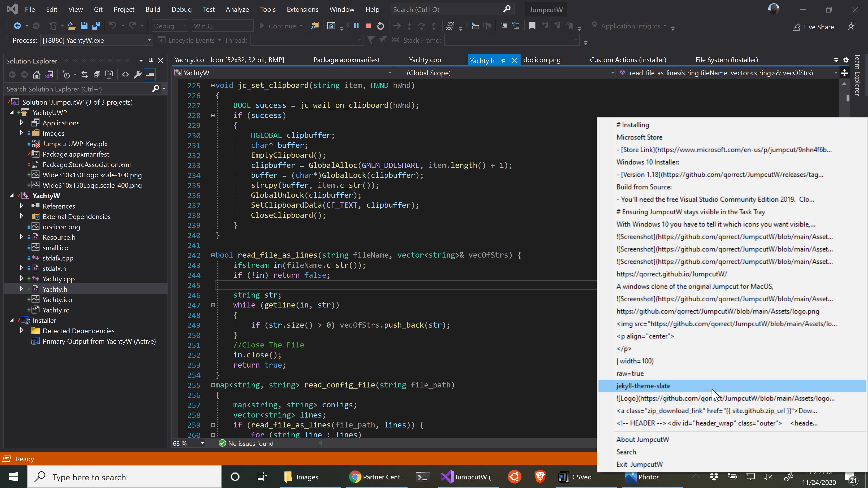
Task: Open the Debug menu
Action: (181, 9)
